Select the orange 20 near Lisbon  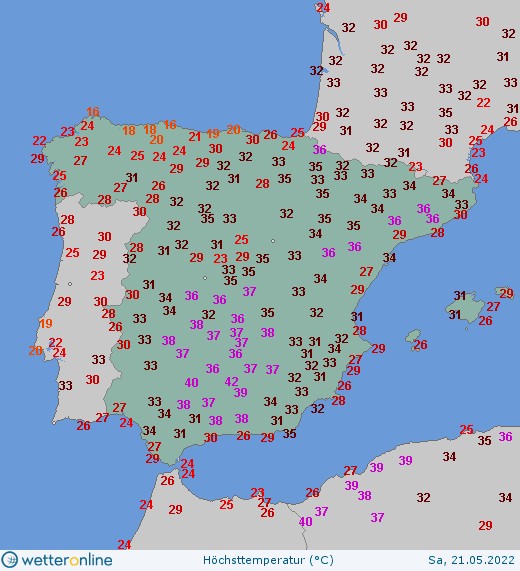click(x=36, y=351)
